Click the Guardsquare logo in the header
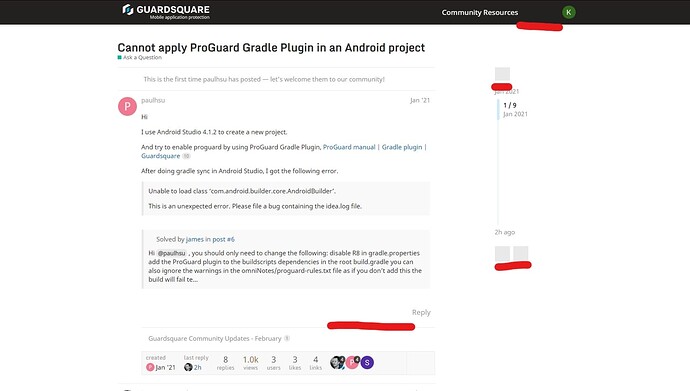 pos(166,12)
